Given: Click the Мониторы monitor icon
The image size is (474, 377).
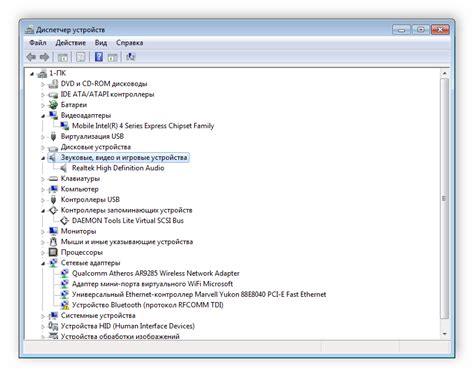Looking at the screenshot, I should 53,231.
